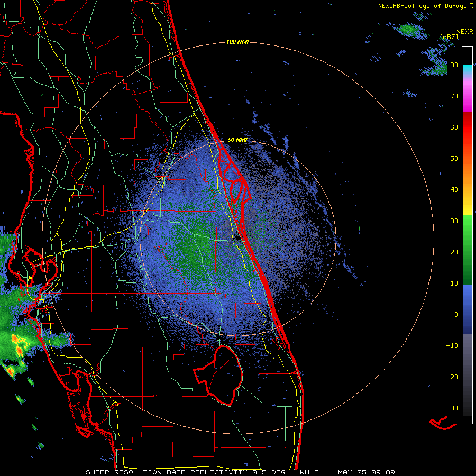Click the 80 value on dBZ scale
Viewport: 476px width, 476px height.
coord(454,65)
